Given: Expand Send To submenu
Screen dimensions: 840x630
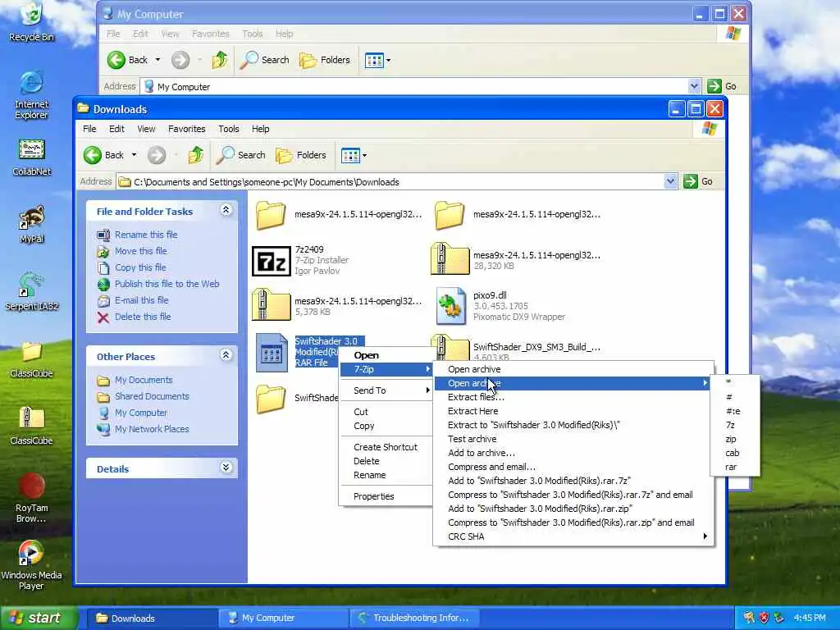Looking at the screenshot, I should [386, 390].
